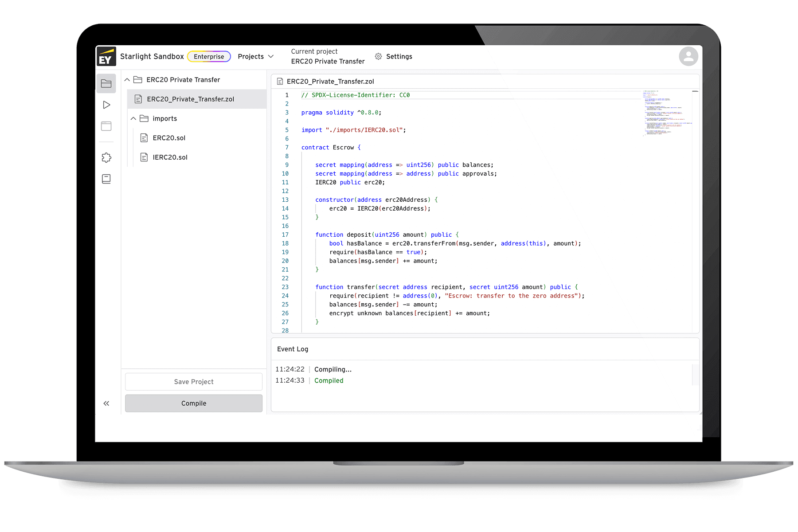Image resolution: width=798 pixels, height=532 pixels.
Task: Open ERC20.sol file
Action: coord(169,138)
